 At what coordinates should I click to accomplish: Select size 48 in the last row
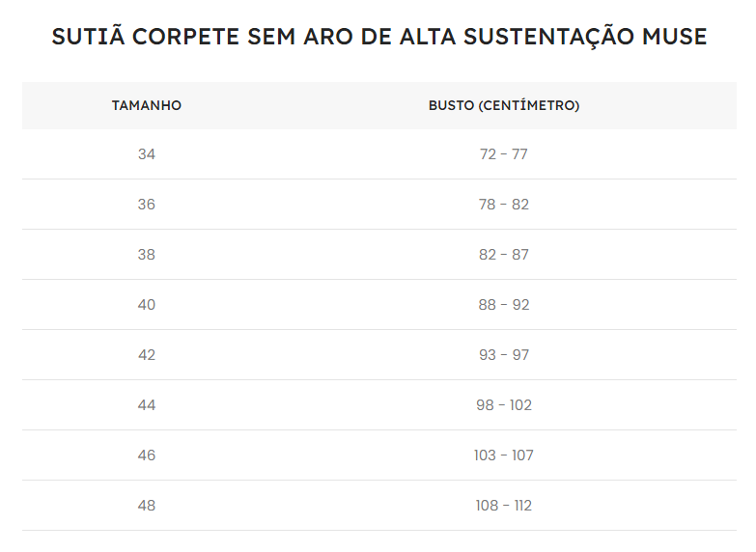(147, 506)
